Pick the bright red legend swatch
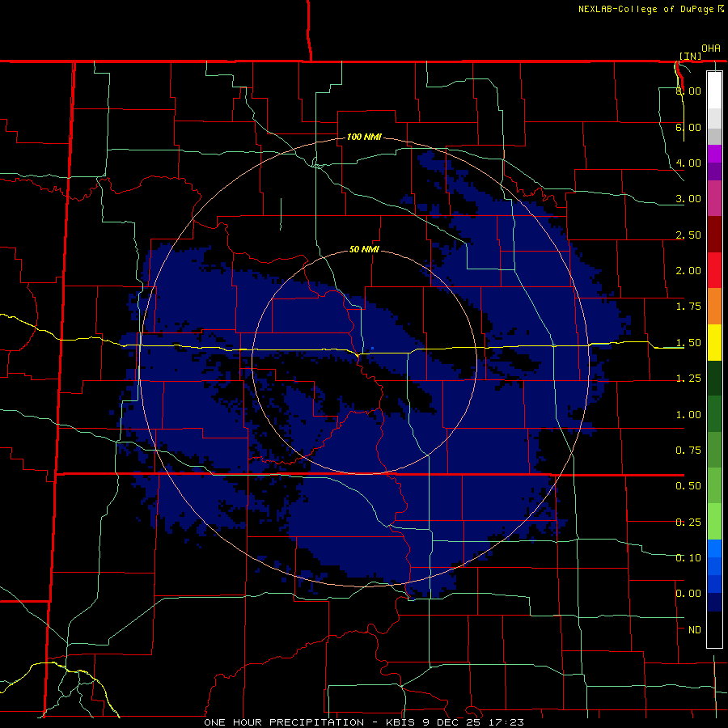 tap(714, 270)
